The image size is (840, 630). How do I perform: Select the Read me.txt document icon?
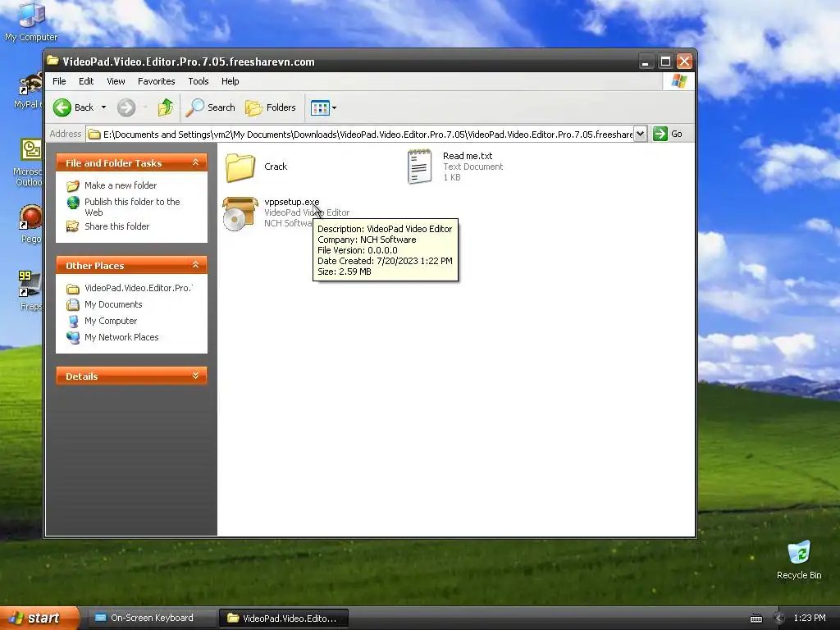tap(419, 167)
